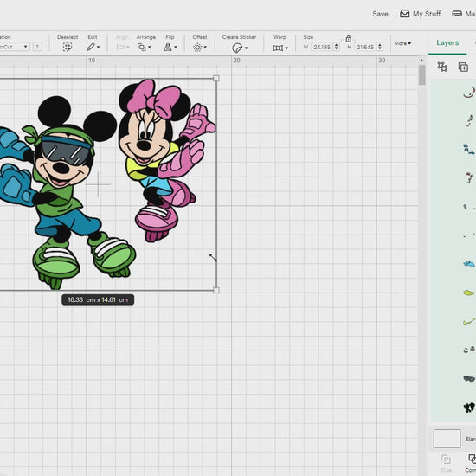
Task: Open the More toolbar menu
Action: pyautogui.click(x=402, y=43)
